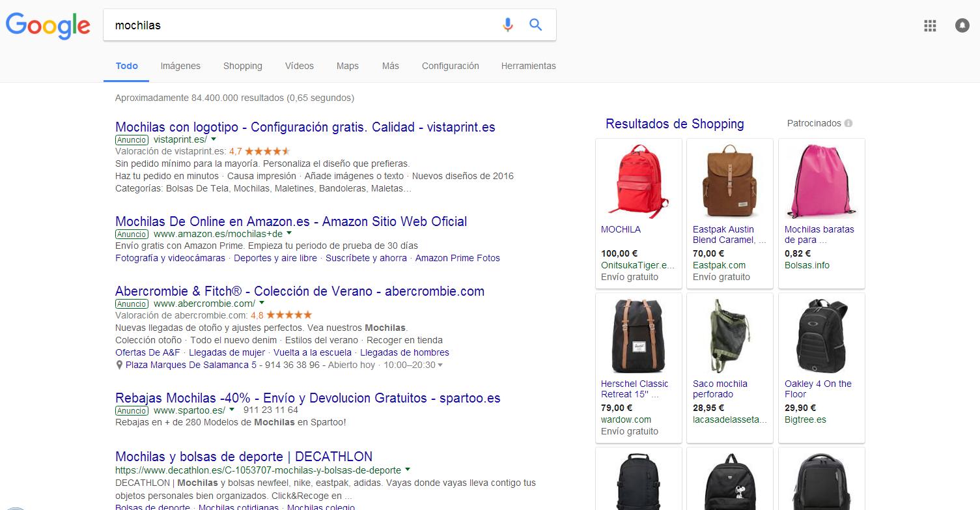Expand arrow next to vistaprint.es/ URL

pos(214,139)
